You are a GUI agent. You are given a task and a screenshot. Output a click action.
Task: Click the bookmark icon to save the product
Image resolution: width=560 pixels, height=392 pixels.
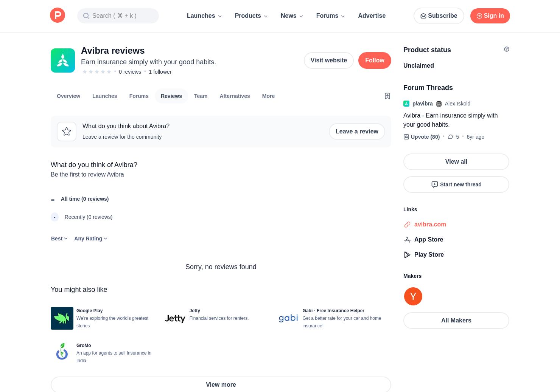click(x=387, y=96)
